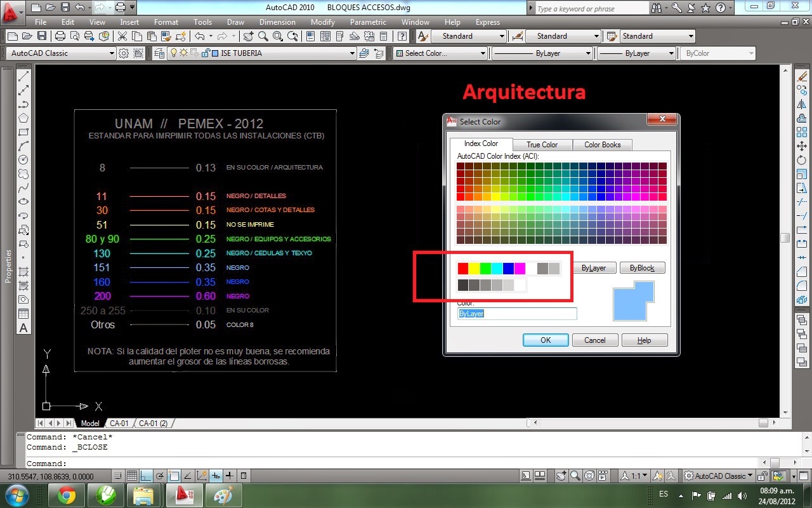Expand the ByLayer lineweight dropdown

coord(671,53)
